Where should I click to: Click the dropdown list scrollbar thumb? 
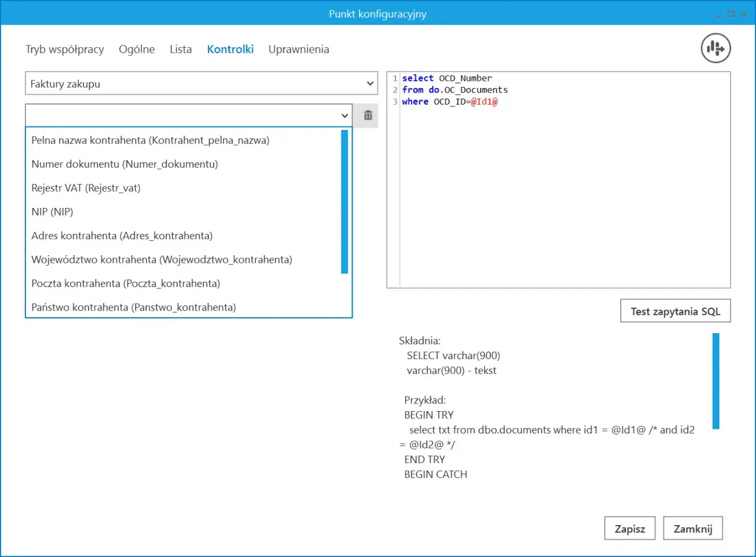coord(344,201)
